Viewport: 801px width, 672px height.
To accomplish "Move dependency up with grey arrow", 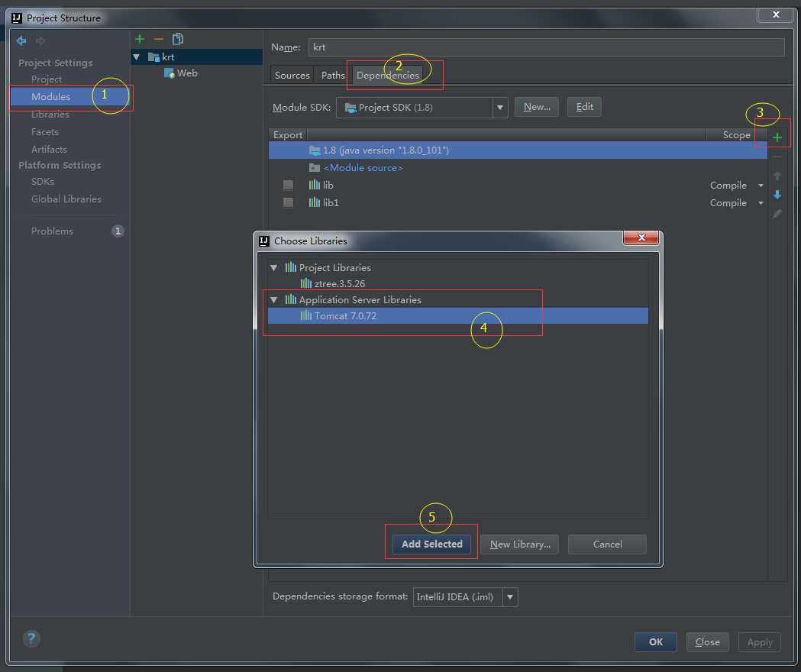I will click(777, 176).
